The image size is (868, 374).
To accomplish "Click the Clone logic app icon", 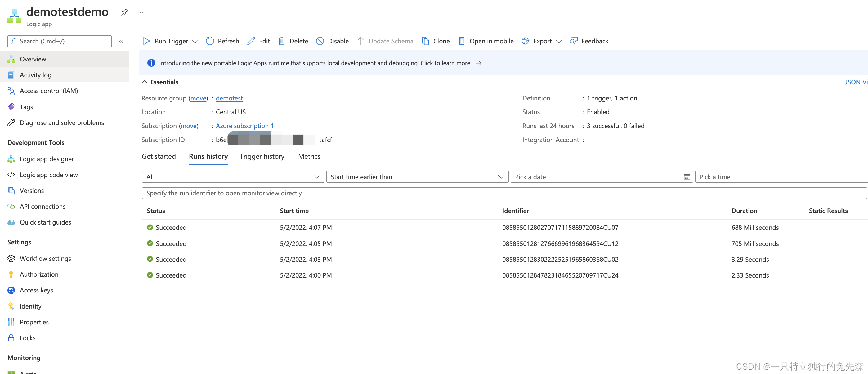I will [x=425, y=41].
